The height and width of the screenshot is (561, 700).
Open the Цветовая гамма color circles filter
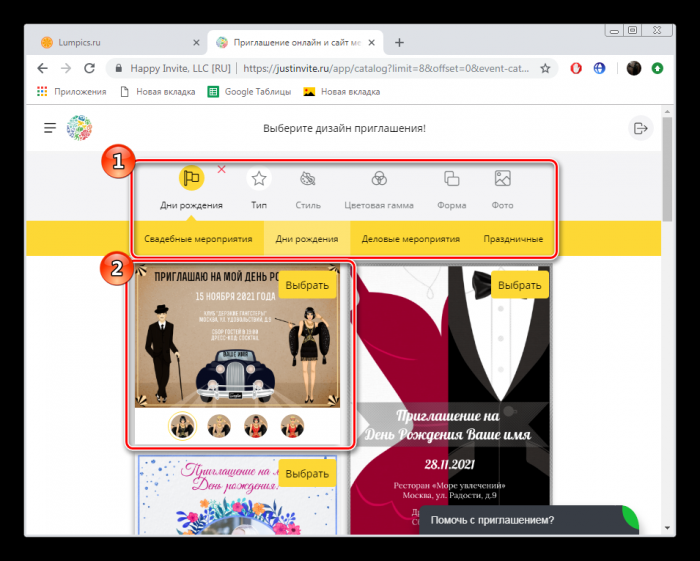point(379,179)
